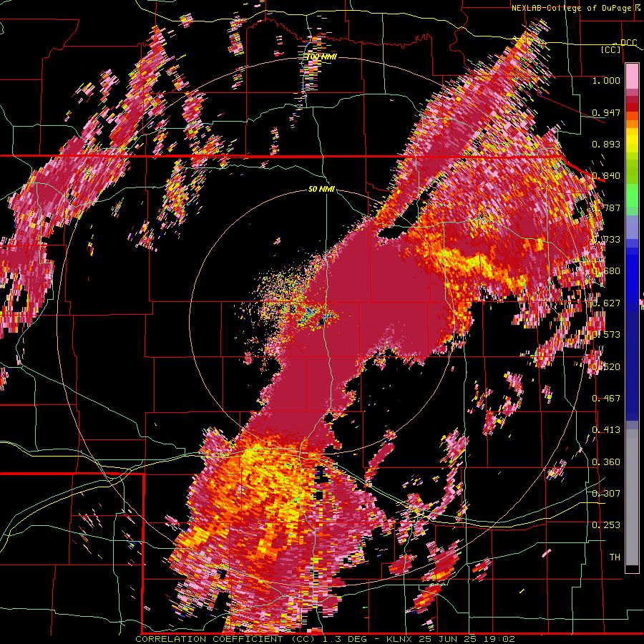
Task: Select the 0.413 scale value
Action: point(606,429)
